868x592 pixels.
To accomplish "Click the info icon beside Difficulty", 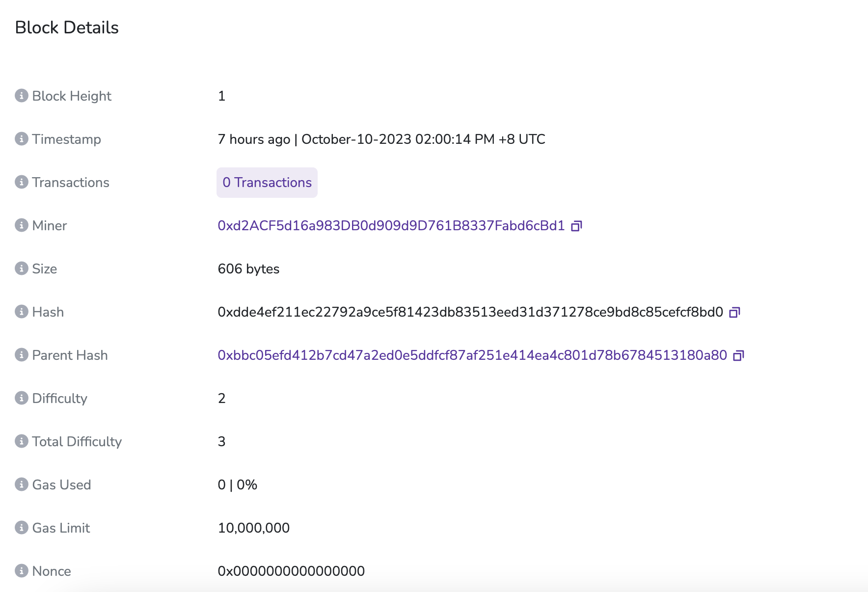I will tap(21, 398).
